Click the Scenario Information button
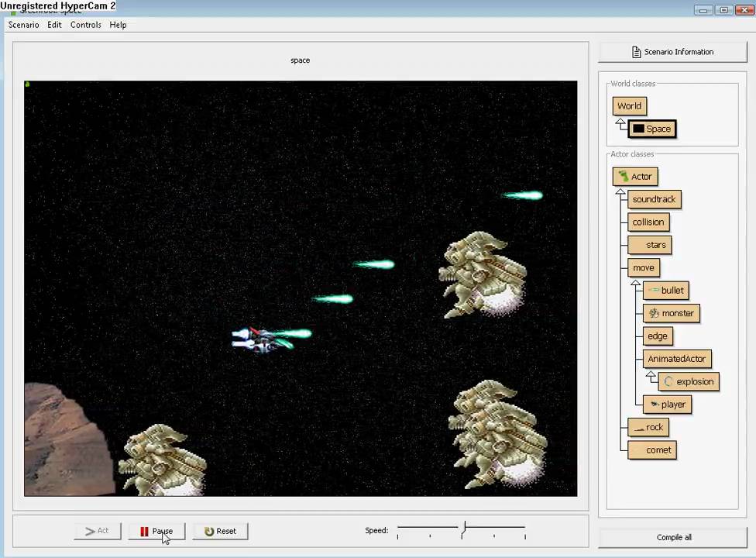Screen dimensions: 756x558 (672, 52)
